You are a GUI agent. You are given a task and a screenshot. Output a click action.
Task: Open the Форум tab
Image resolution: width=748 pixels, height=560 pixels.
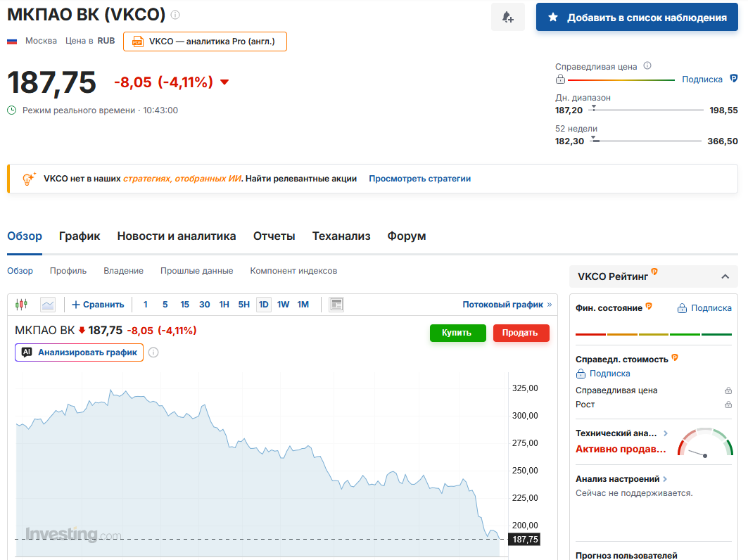point(407,236)
